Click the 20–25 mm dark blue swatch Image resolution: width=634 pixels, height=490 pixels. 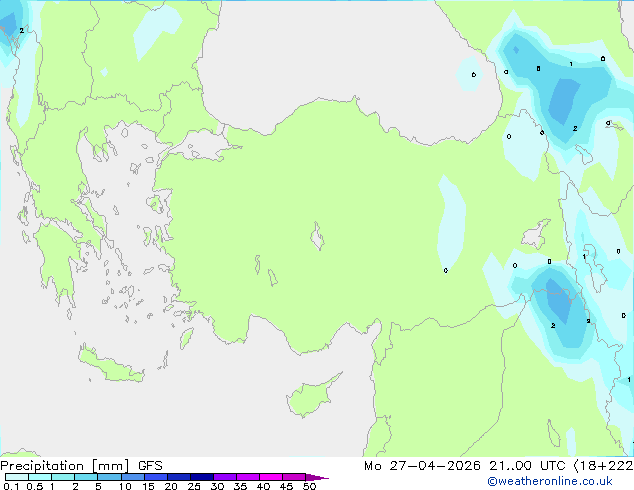179,477
